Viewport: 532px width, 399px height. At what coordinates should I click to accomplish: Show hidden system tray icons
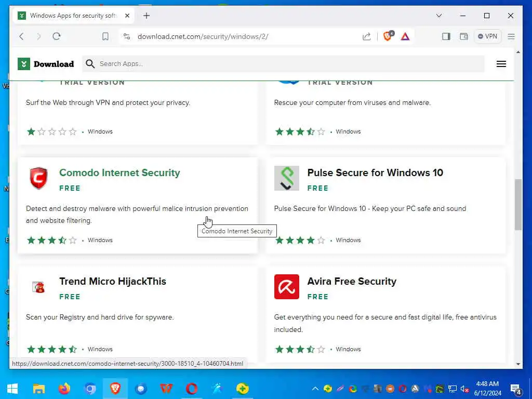point(315,389)
